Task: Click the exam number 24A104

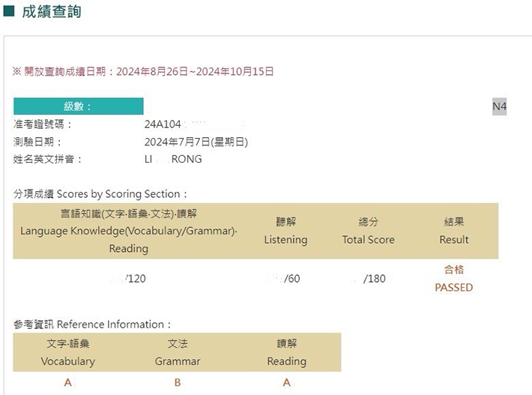Action: pyautogui.click(x=163, y=124)
